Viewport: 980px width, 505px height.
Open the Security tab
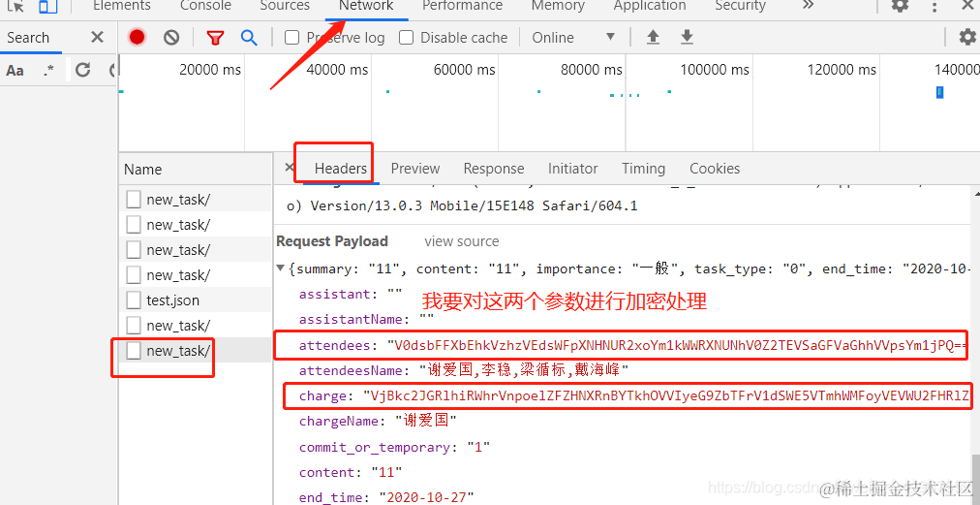pyautogui.click(x=740, y=6)
